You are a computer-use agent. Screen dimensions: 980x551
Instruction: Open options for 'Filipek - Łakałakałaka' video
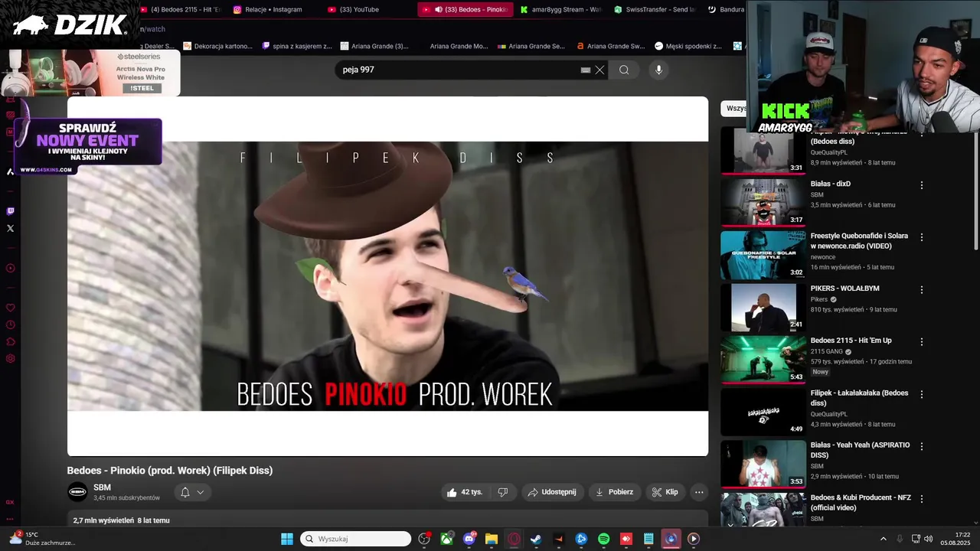tap(922, 394)
